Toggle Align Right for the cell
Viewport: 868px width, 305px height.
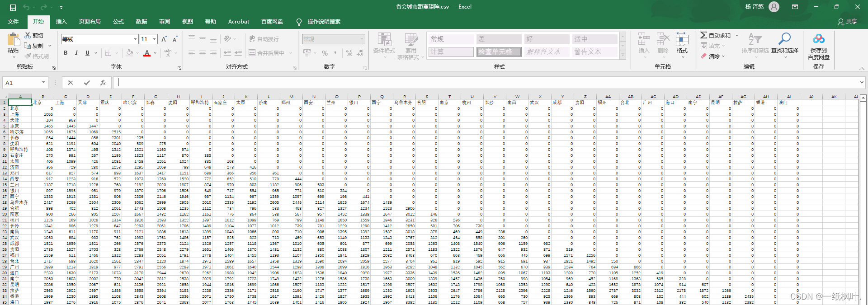(213, 53)
